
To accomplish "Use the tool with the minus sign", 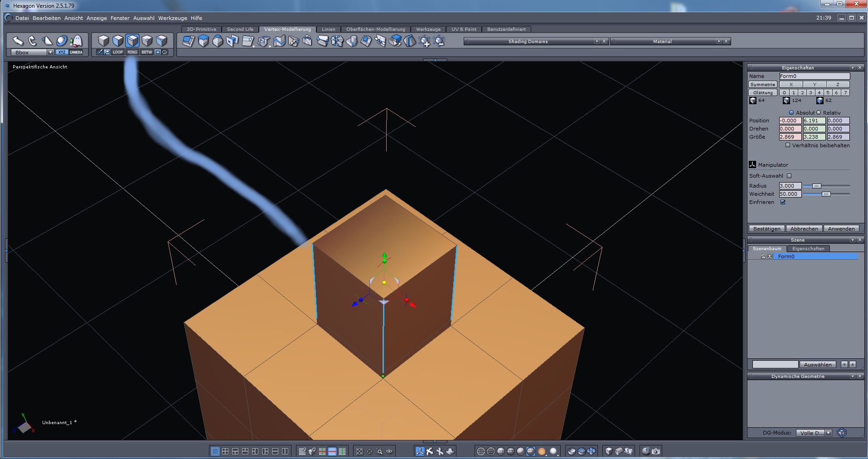I will coord(439,42).
